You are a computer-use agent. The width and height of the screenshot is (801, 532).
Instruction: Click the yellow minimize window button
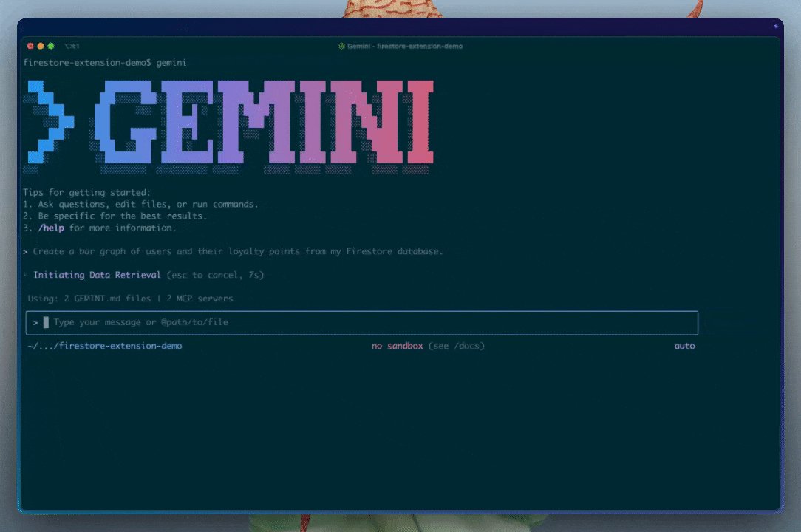[41, 46]
